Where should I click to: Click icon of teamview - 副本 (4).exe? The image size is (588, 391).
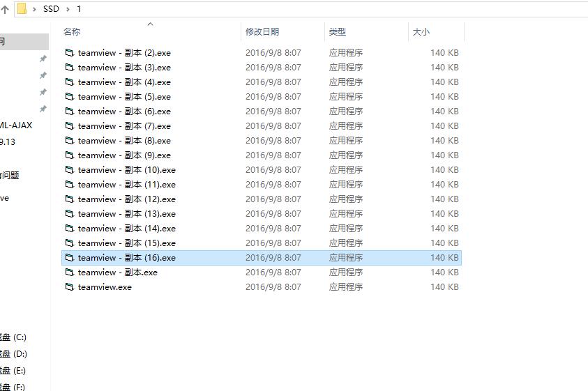[69, 82]
